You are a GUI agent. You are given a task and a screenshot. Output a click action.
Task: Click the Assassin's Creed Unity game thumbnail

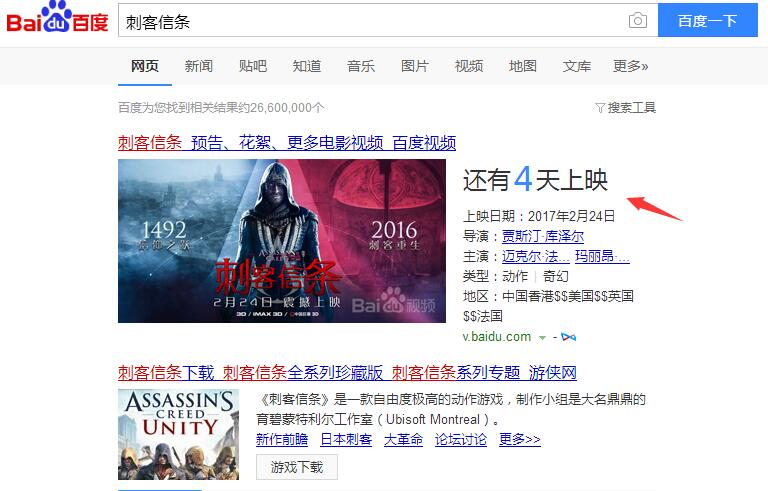pos(178,434)
